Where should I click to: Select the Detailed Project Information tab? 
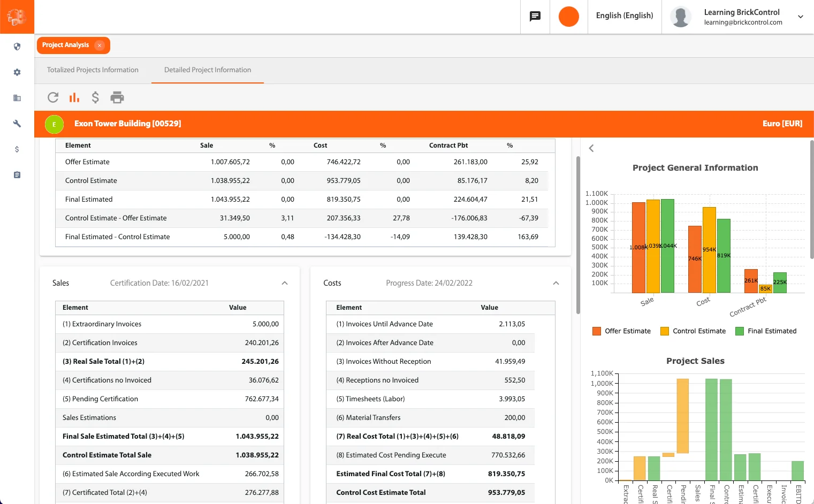207,70
